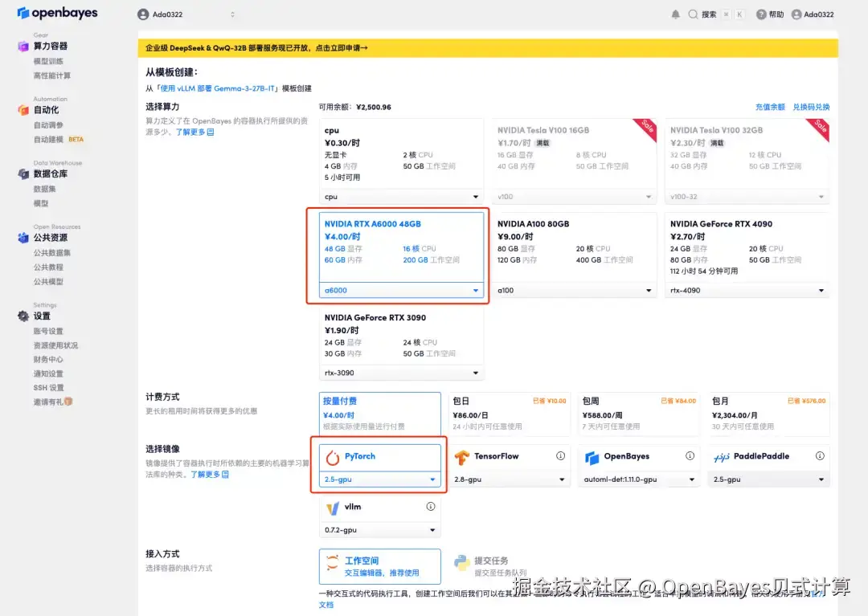Screen dimensions: 868x616
Task: Open the vLLM Gemma-3-27B-IT template link
Action: 218,88
